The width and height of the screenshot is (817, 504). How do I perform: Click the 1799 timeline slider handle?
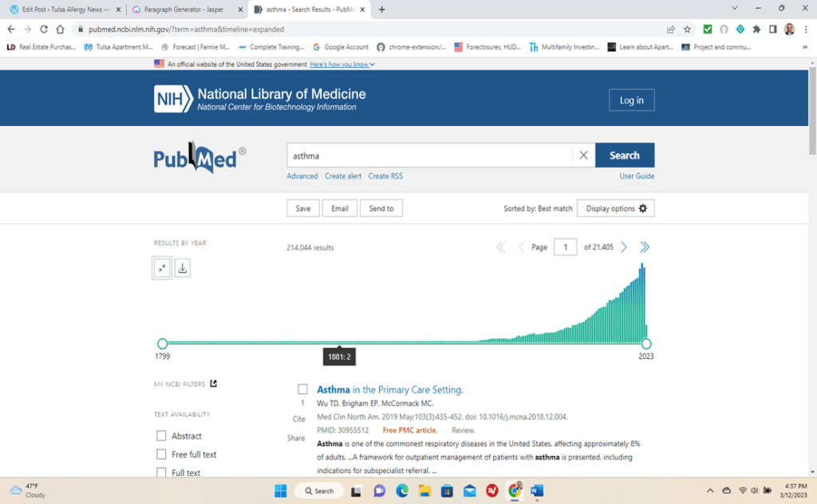163,344
